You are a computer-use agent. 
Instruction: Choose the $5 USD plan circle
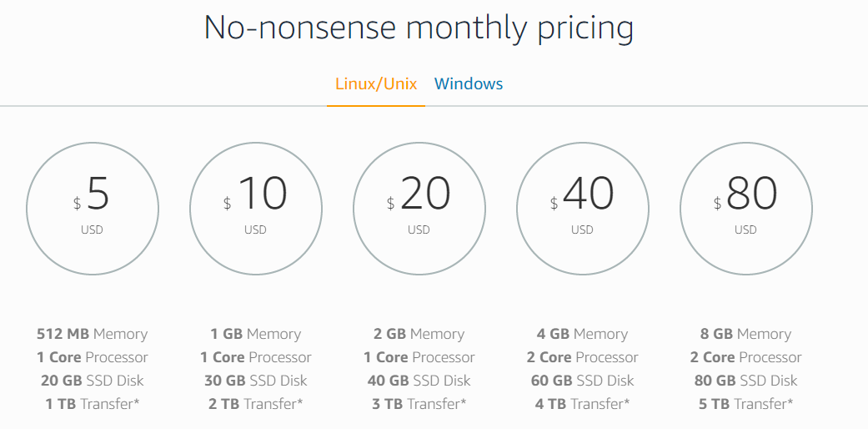point(93,209)
